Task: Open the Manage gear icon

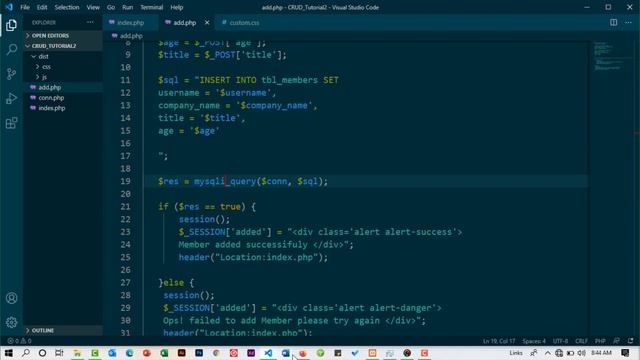Action: click(x=11, y=322)
